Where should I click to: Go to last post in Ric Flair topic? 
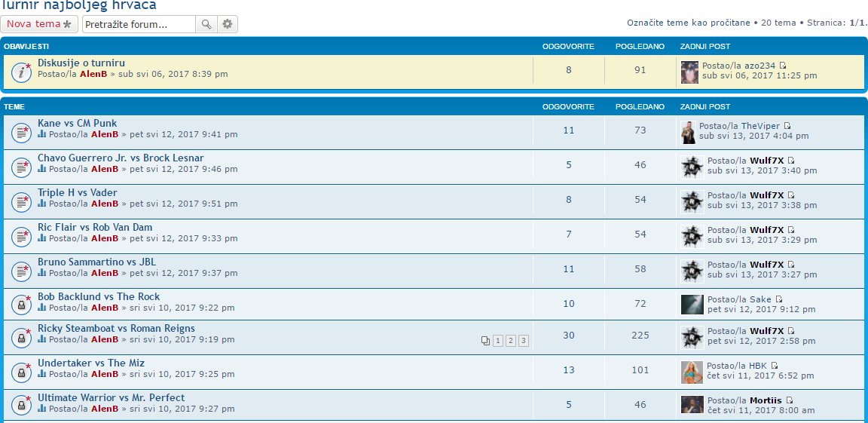(792, 230)
